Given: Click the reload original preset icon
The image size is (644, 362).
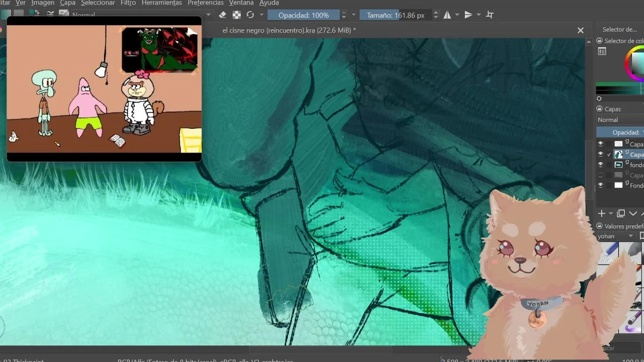Looking at the screenshot, I should coord(250,15).
